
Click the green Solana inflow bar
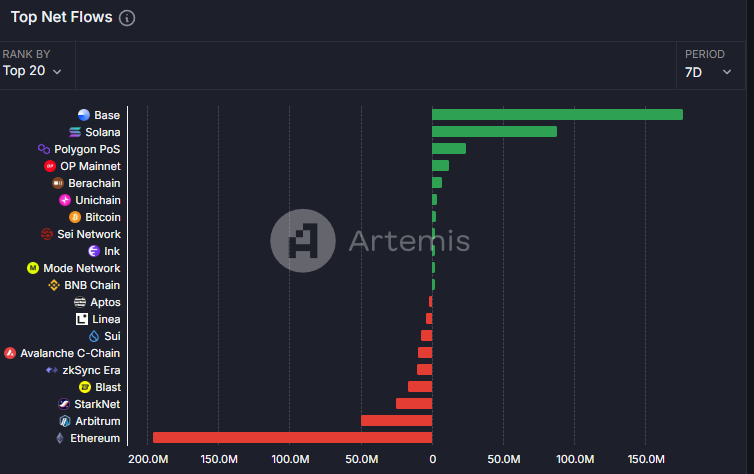tap(494, 132)
